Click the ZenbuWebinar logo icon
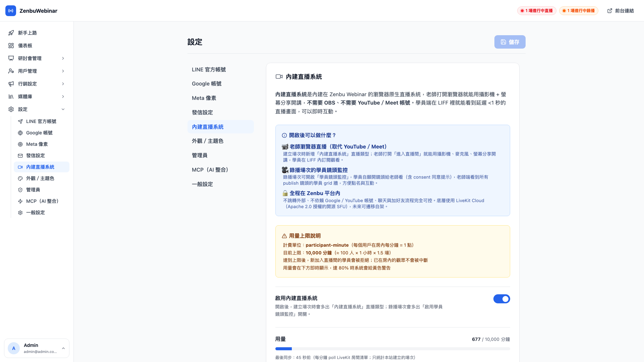 pyautogui.click(x=11, y=11)
